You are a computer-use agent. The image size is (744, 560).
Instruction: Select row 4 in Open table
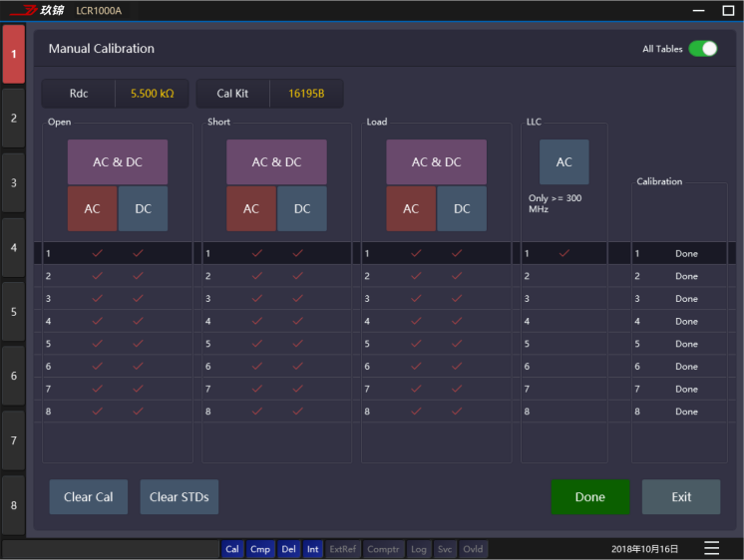pos(118,321)
